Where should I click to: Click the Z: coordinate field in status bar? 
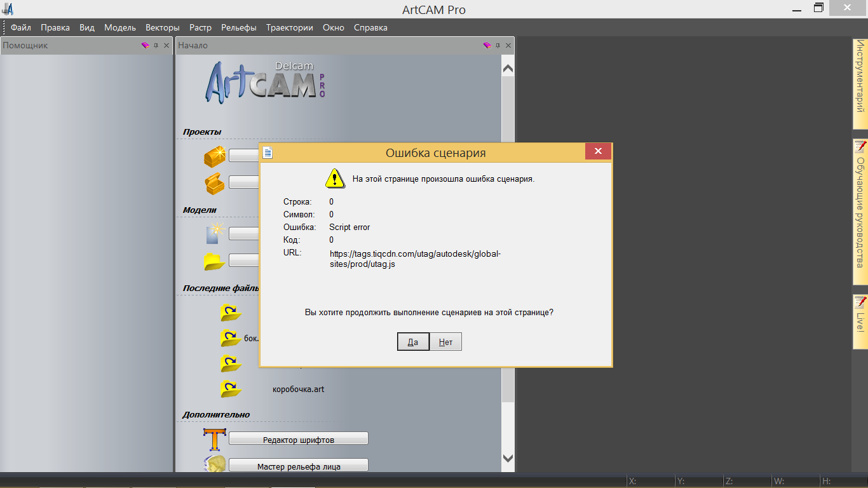[747, 482]
